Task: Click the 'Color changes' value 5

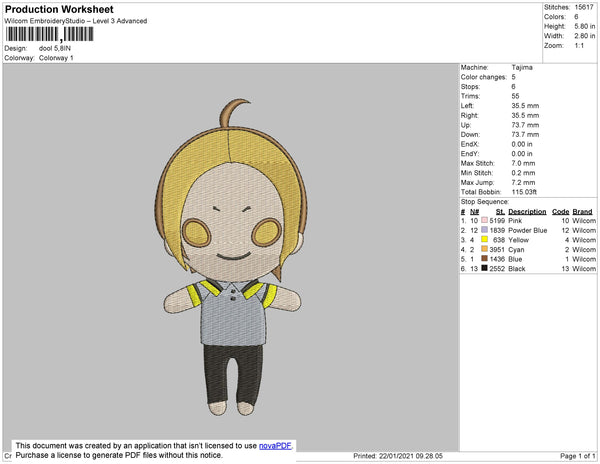Action: [x=514, y=77]
